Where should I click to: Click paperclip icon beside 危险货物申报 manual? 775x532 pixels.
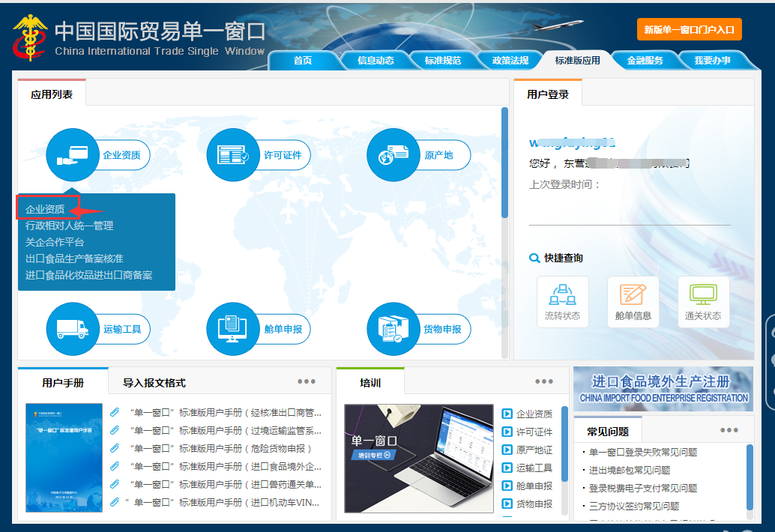click(115, 448)
